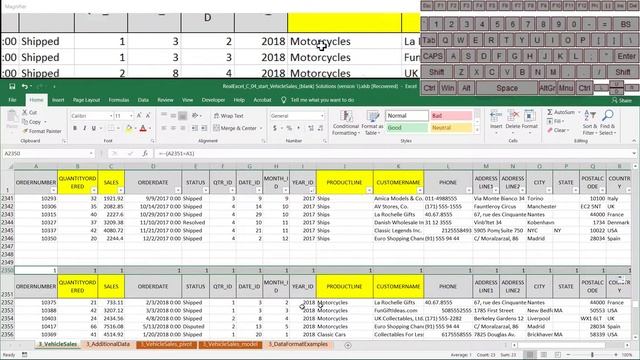Image resolution: width=640 pixels, height=360 pixels.
Task: Open the font size 11 dropdown
Action: [131, 116]
